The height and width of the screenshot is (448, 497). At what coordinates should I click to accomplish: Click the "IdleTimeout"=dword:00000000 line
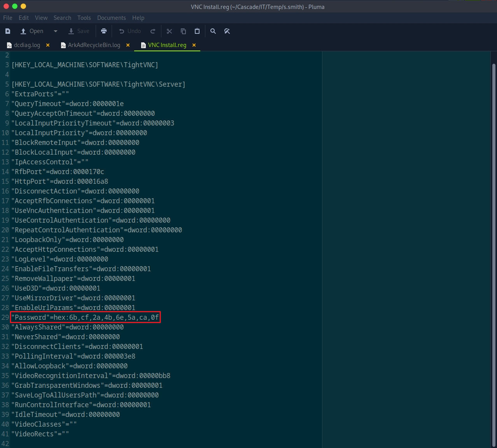(65, 415)
